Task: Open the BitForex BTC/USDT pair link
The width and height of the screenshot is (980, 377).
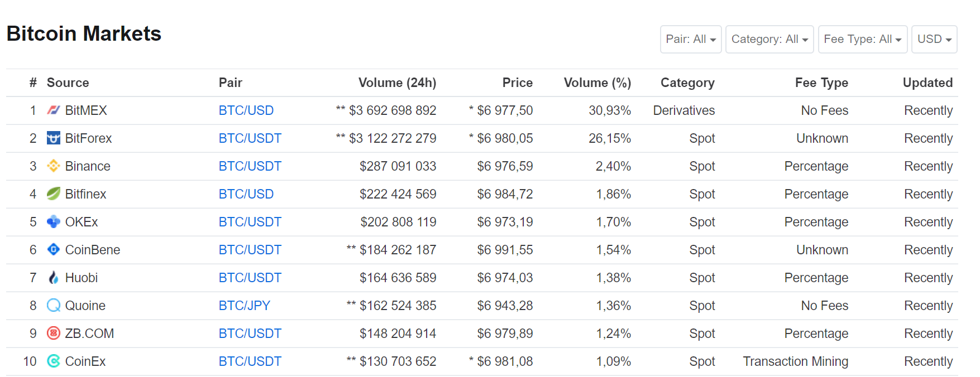Action: [x=250, y=138]
